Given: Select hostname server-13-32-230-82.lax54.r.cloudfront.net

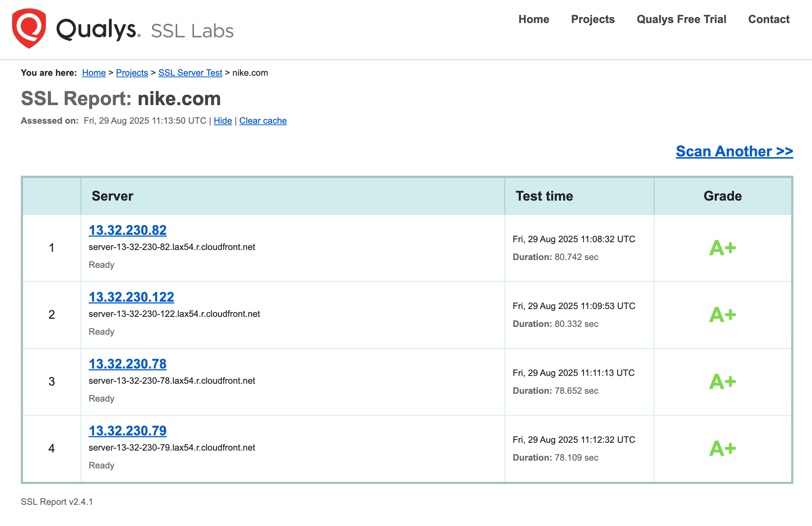Looking at the screenshot, I should point(172,247).
